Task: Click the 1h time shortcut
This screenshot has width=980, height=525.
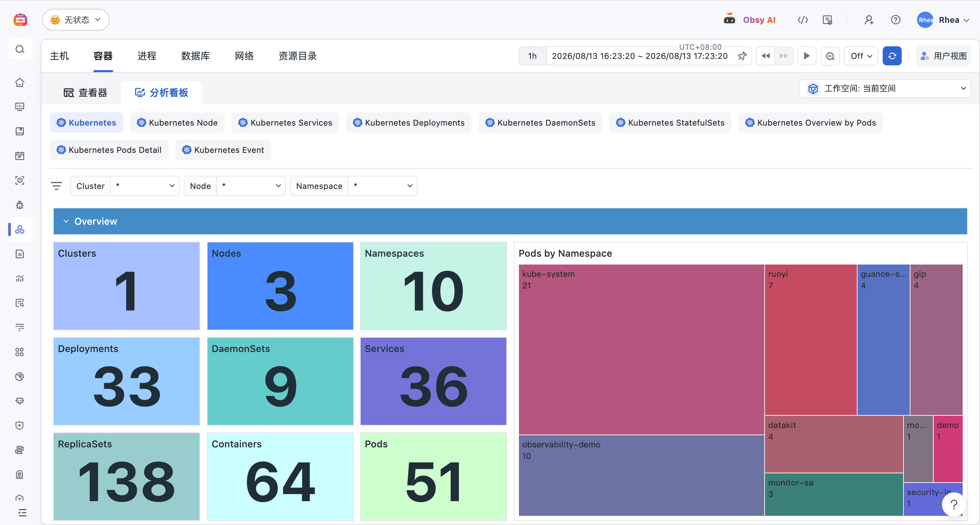Action: tap(532, 56)
